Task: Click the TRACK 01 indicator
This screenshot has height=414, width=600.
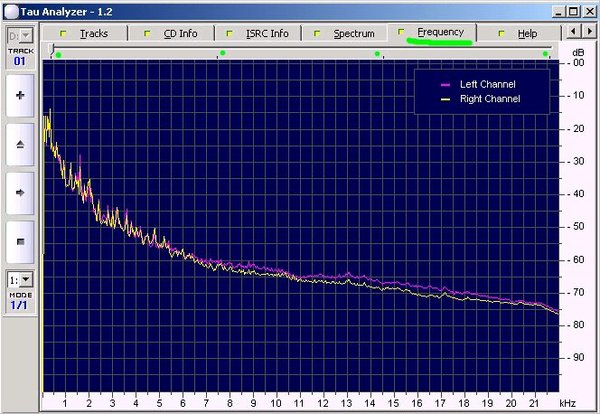Action: tap(20, 57)
